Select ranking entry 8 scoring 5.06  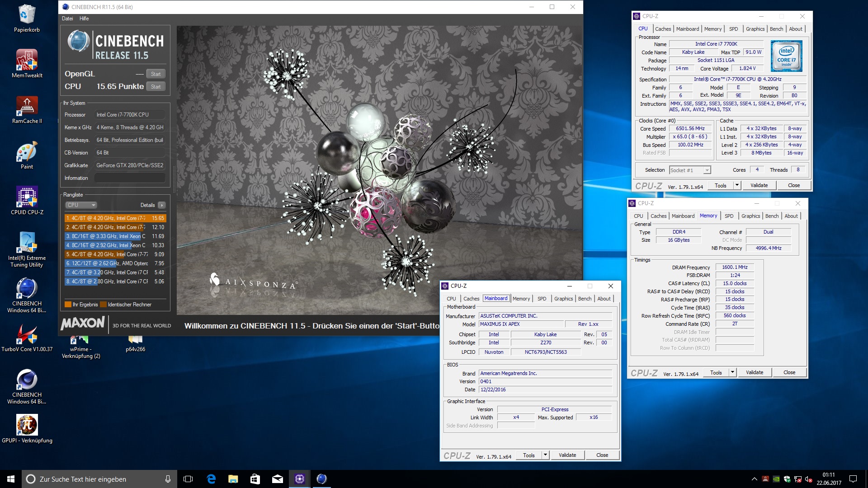115,282
